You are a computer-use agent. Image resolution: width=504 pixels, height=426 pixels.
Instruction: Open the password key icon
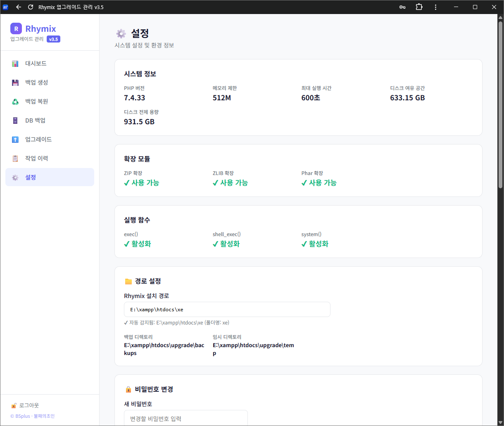pos(402,7)
